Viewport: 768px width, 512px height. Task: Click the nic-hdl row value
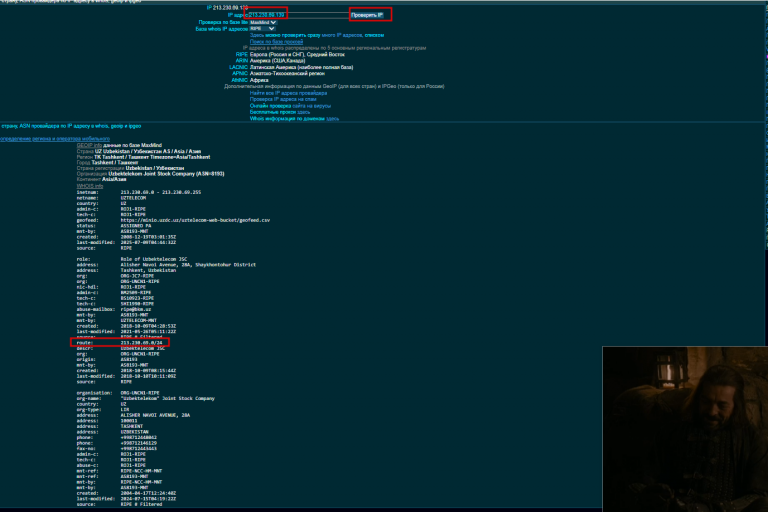[133, 287]
